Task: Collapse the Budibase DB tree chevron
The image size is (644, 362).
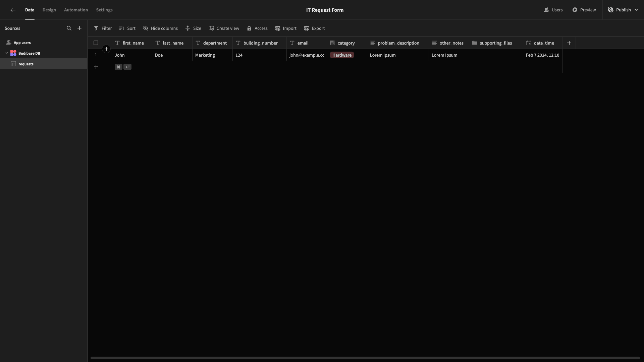Action: 7,53
